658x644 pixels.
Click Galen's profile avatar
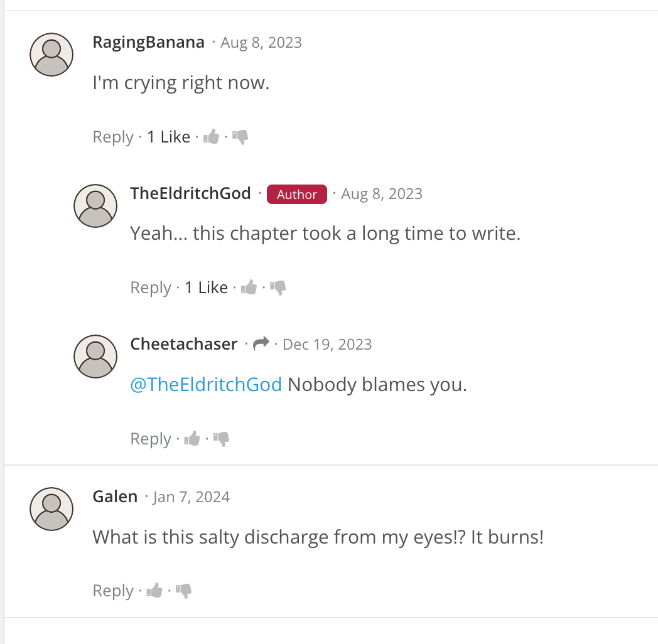(x=51, y=509)
